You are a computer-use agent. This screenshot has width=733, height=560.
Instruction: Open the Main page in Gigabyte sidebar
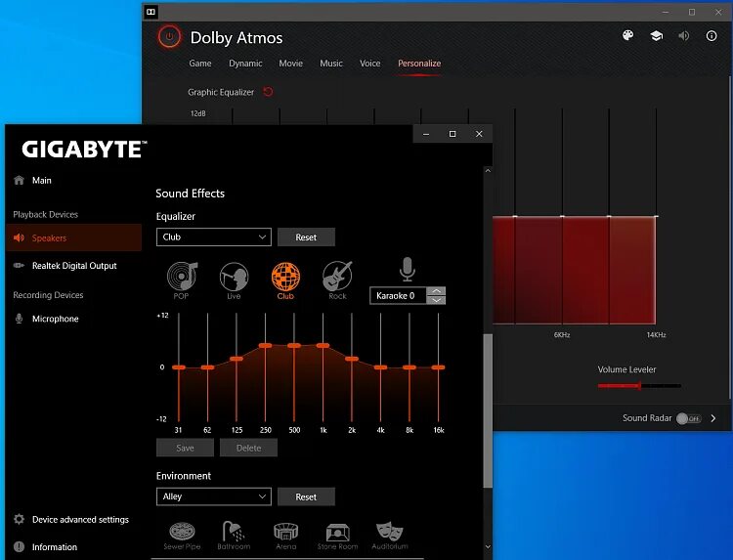click(x=42, y=181)
